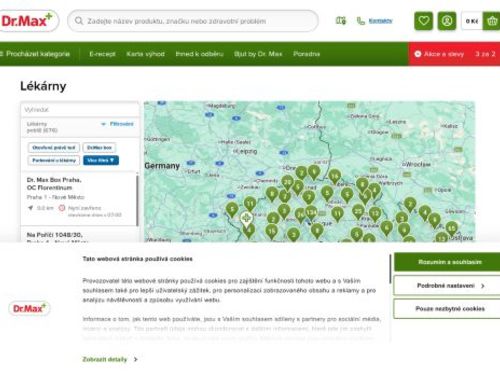Toggle the 'Parkování u lékárny' filter chip
Image resolution: width=500 pixels, height=375 pixels.
pos(54,160)
